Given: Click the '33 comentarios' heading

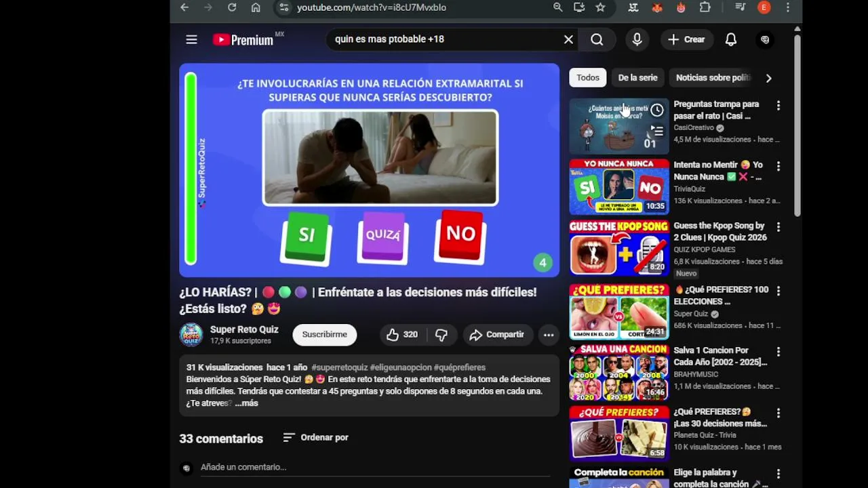Looking at the screenshot, I should point(221,439).
